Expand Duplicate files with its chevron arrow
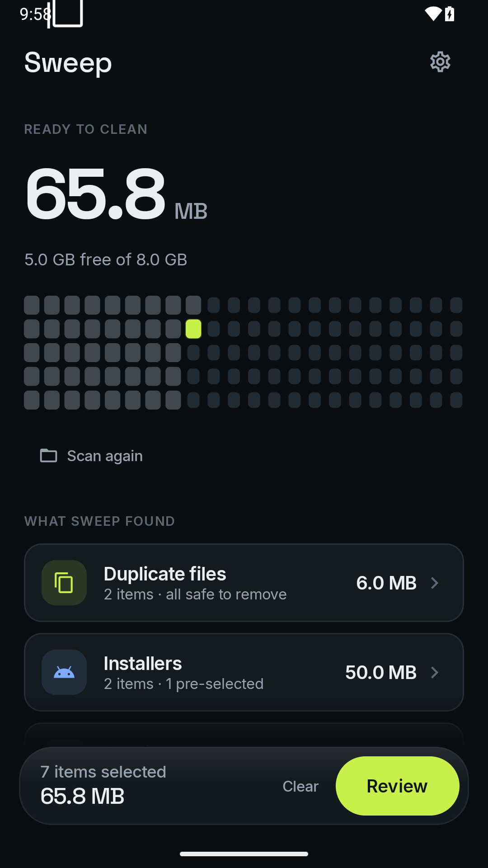This screenshot has width=488, height=868. click(435, 583)
